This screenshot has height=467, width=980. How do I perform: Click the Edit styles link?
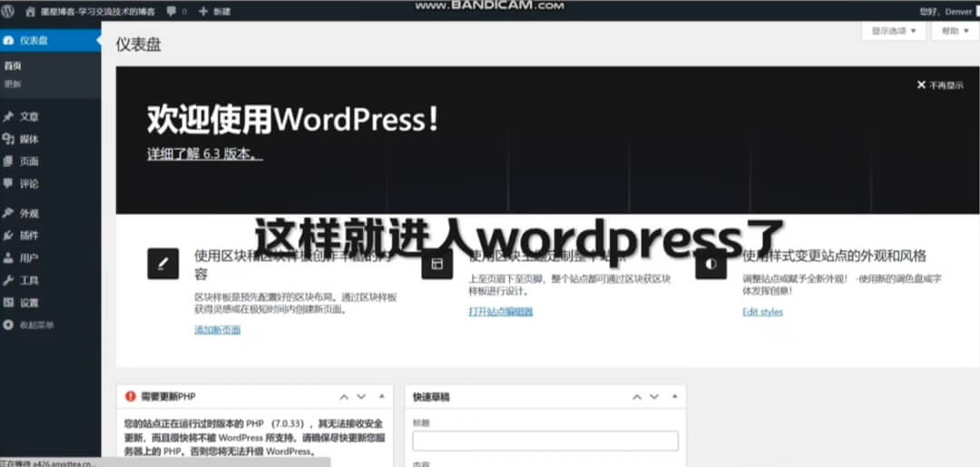[x=762, y=312]
